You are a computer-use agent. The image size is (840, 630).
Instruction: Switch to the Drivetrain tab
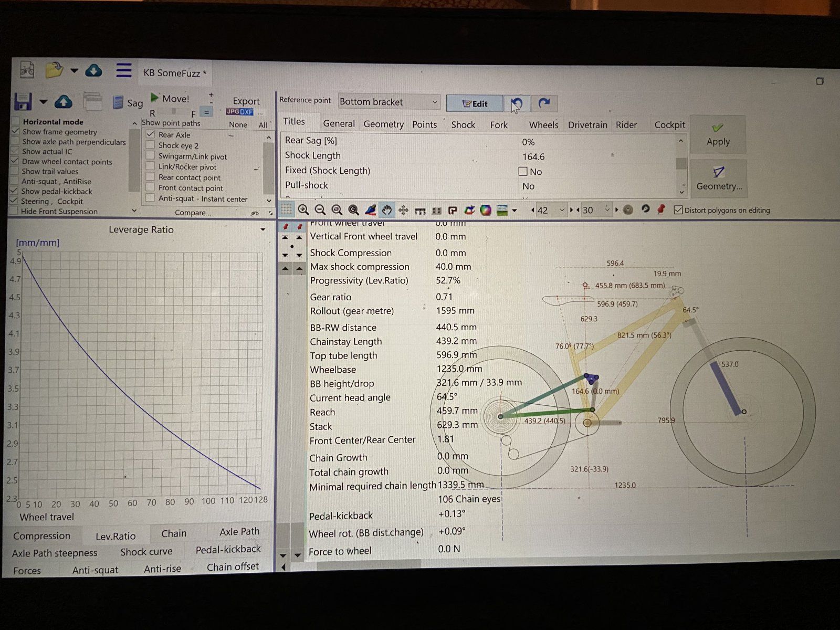tap(587, 125)
